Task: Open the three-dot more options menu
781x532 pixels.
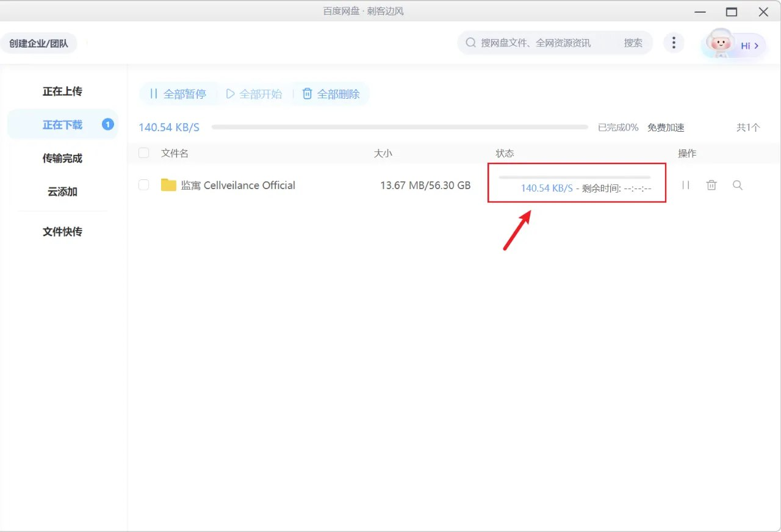Action: pyautogui.click(x=674, y=43)
